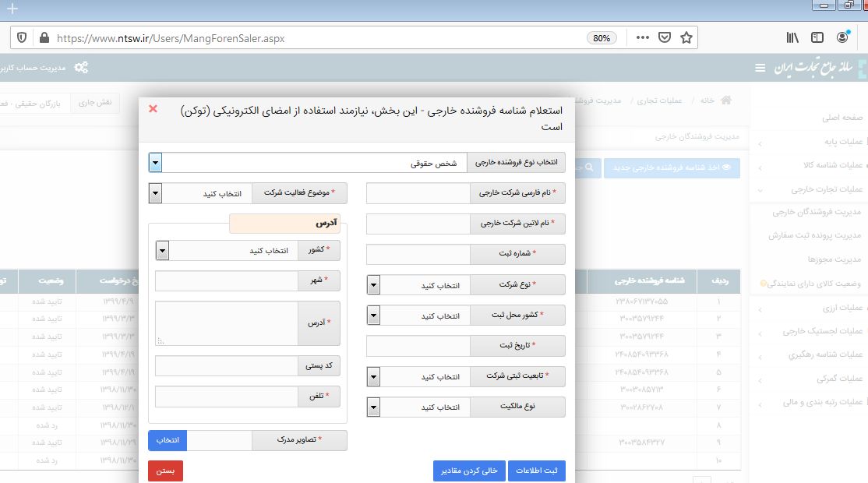Collapse عملیات تجارت خارجی sidebar menu
The height and width of the screenshot is (483, 868).
827,189
